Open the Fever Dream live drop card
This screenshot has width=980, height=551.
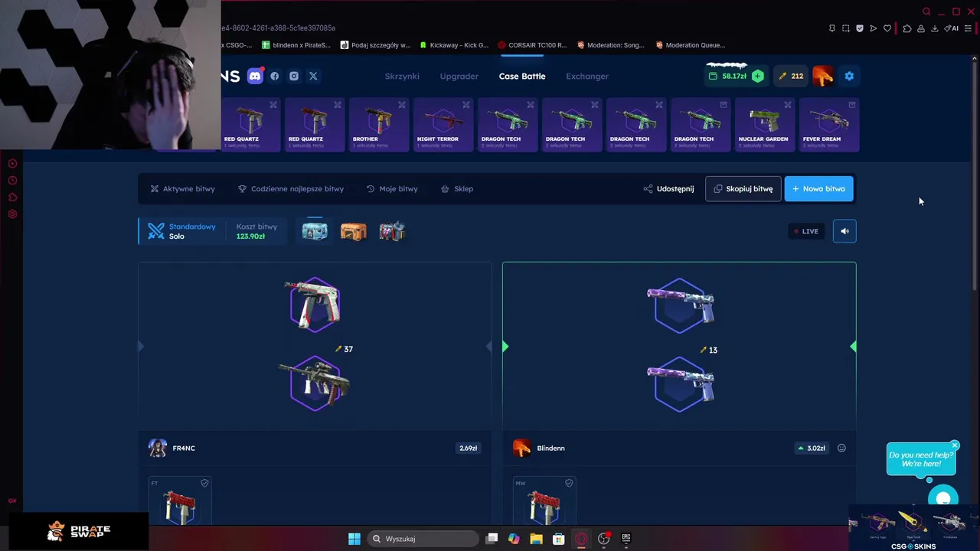point(829,125)
